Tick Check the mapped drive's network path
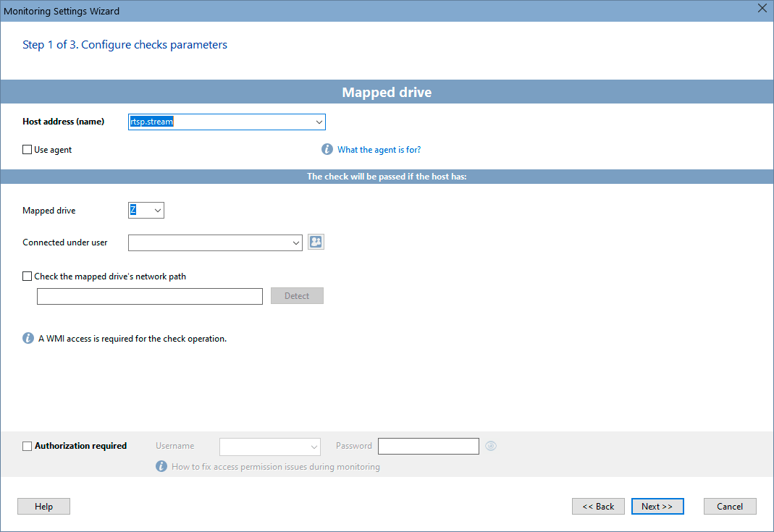This screenshot has height=532, width=774. point(28,276)
